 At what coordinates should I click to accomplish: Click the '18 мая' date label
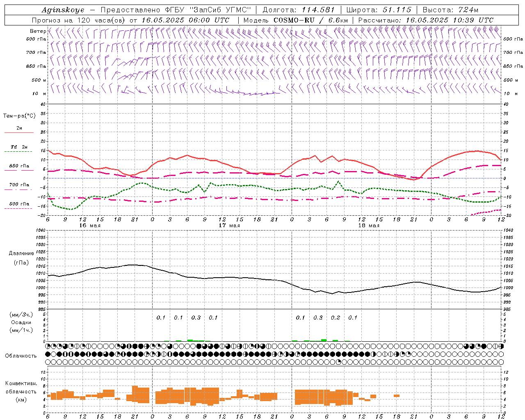(x=369, y=225)
